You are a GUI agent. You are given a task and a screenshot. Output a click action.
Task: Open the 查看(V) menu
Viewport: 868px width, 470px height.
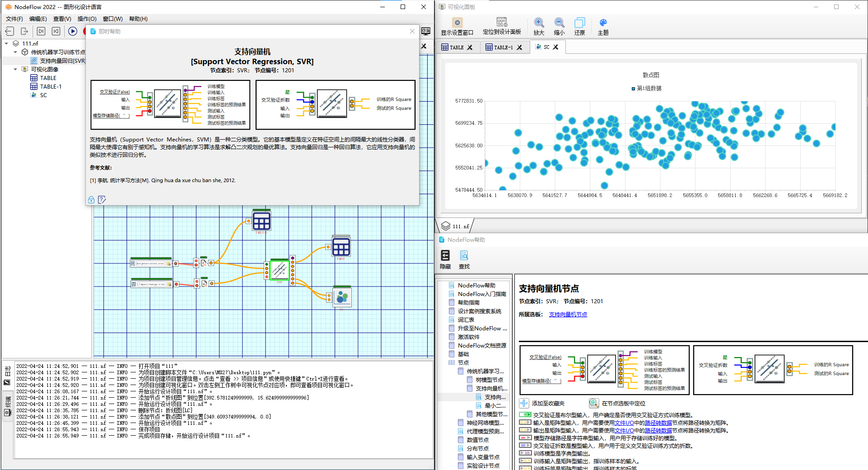[x=62, y=19]
